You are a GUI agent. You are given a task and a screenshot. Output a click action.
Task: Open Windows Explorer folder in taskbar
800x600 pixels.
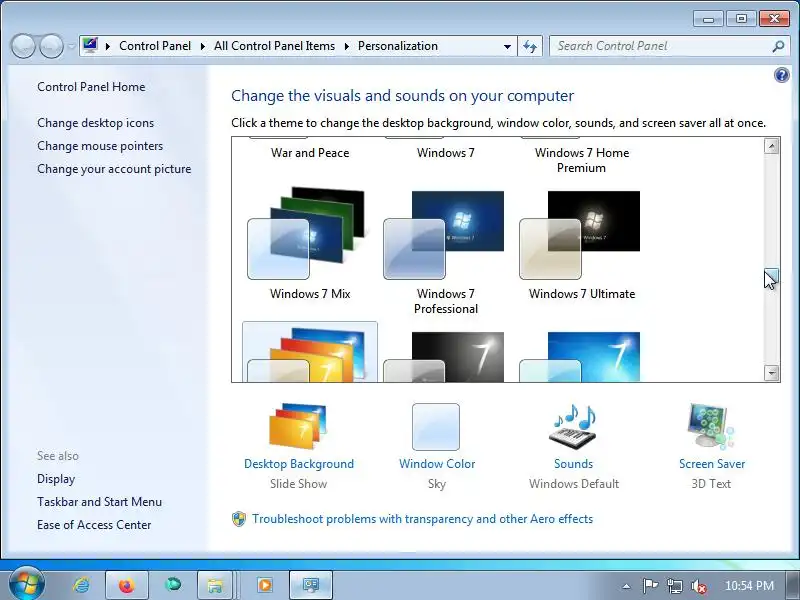[215, 585]
